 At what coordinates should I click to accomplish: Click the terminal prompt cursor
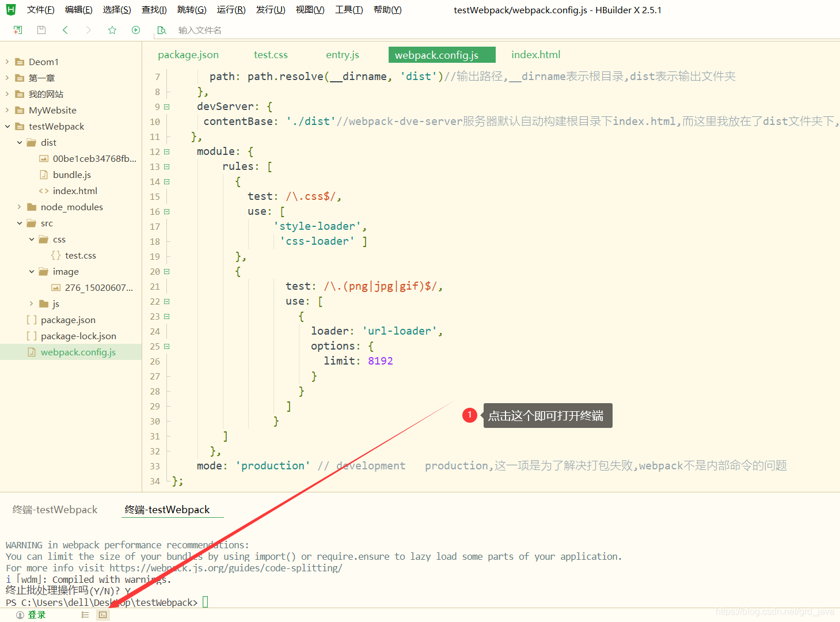pyautogui.click(x=205, y=602)
